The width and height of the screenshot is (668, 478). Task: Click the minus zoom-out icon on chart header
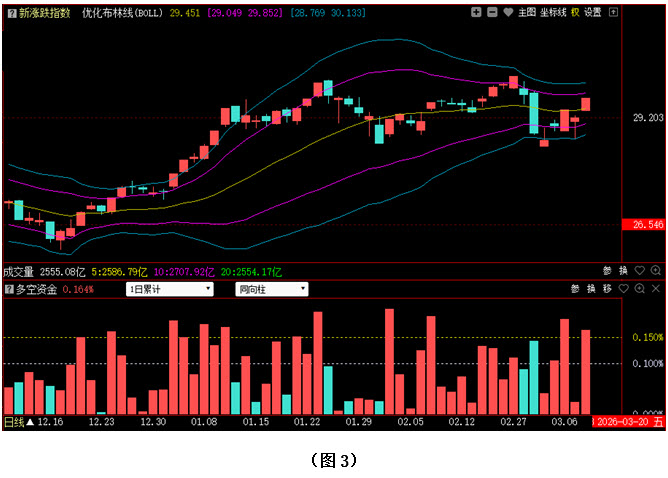pos(491,13)
